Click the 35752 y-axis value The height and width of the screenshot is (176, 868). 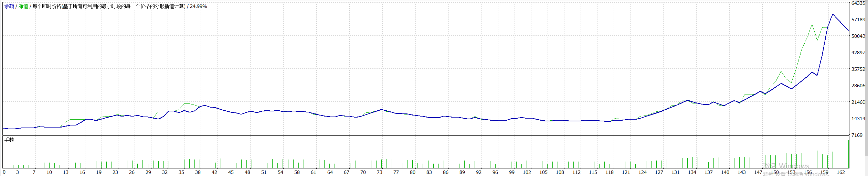point(858,69)
